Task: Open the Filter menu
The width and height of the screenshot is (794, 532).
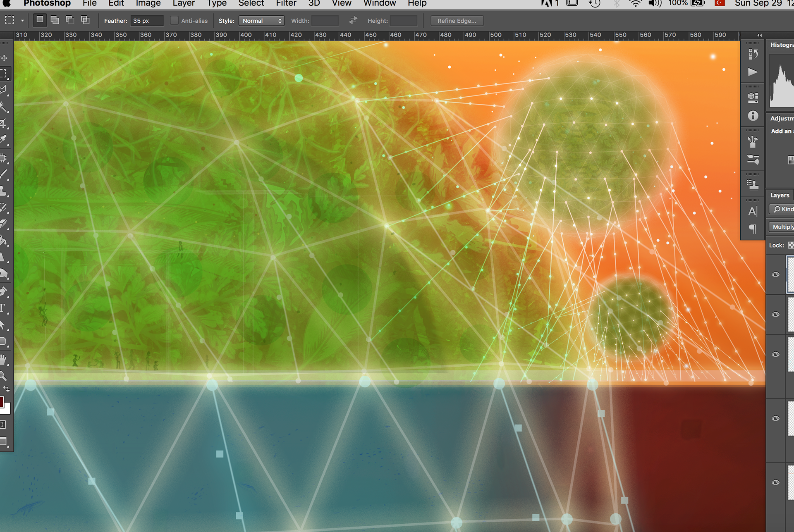Action: coord(286,4)
